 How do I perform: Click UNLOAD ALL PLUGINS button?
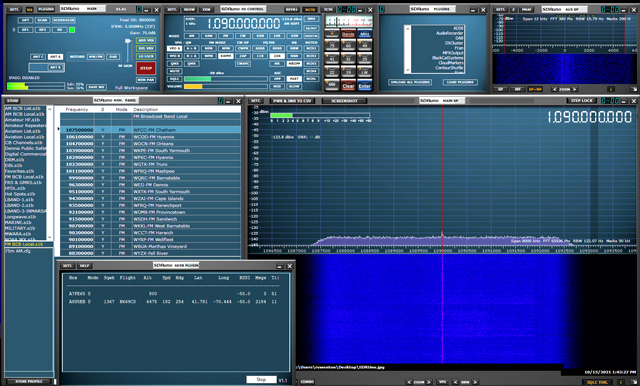coord(410,82)
